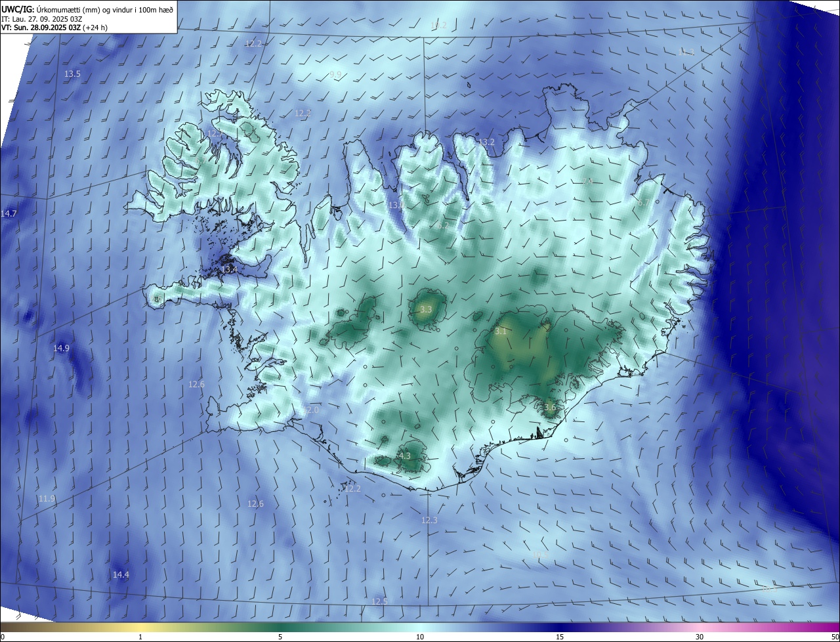Screen dimensions: 840x642
Task: Click the colorbar tick labeled 10
Action: [420, 637]
